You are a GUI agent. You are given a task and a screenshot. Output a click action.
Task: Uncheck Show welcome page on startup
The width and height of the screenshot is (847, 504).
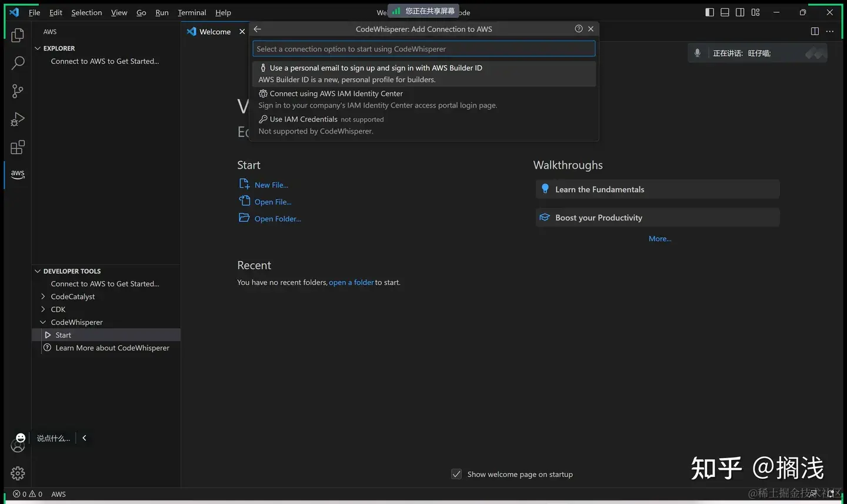[456, 474]
